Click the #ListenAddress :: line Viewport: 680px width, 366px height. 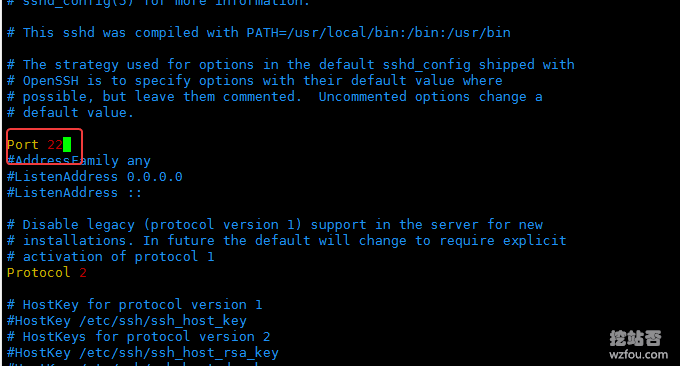pyautogui.click(x=74, y=193)
